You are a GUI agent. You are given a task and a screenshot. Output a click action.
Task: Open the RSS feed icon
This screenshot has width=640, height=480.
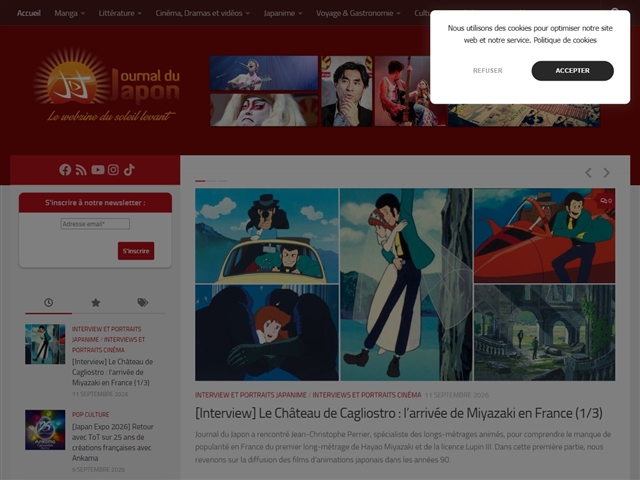pos(81,170)
